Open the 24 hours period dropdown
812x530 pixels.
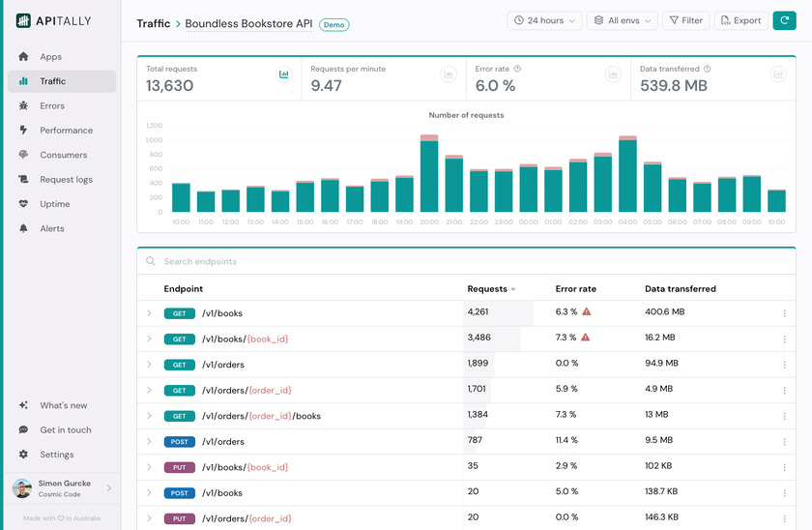tap(545, 20)
